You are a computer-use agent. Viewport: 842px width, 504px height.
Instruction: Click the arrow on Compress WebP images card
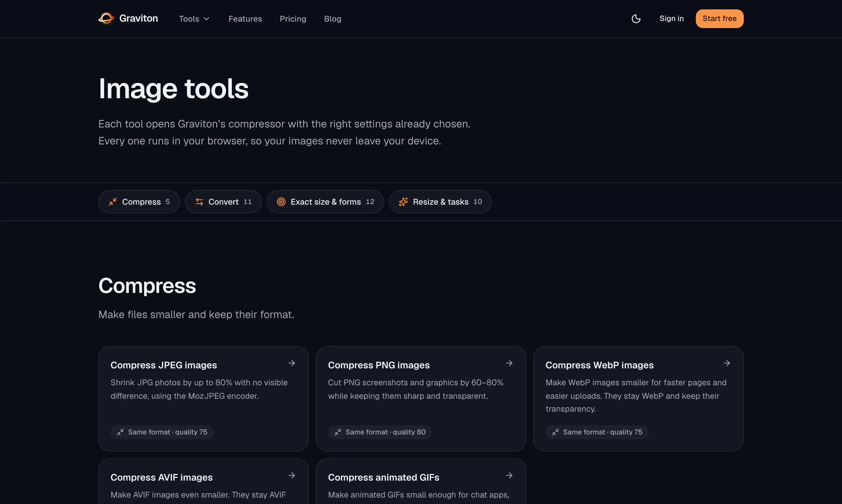[727, 363]
